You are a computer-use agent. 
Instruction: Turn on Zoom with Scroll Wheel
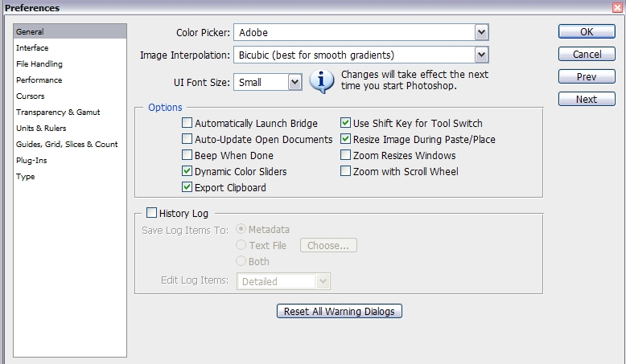coord(346,172)
